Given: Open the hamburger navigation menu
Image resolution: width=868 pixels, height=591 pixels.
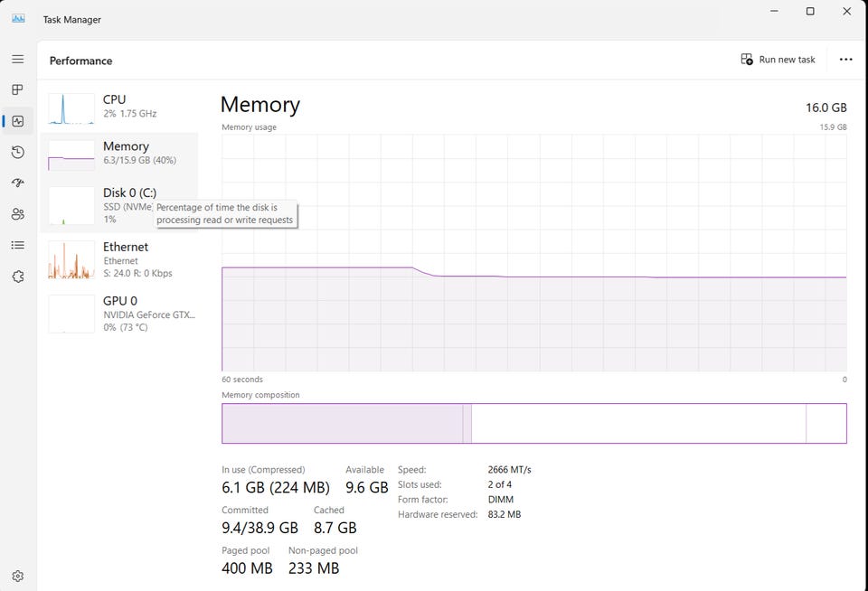Looking at the screenshot, I should pyautogui.click(x=17, y=59).
